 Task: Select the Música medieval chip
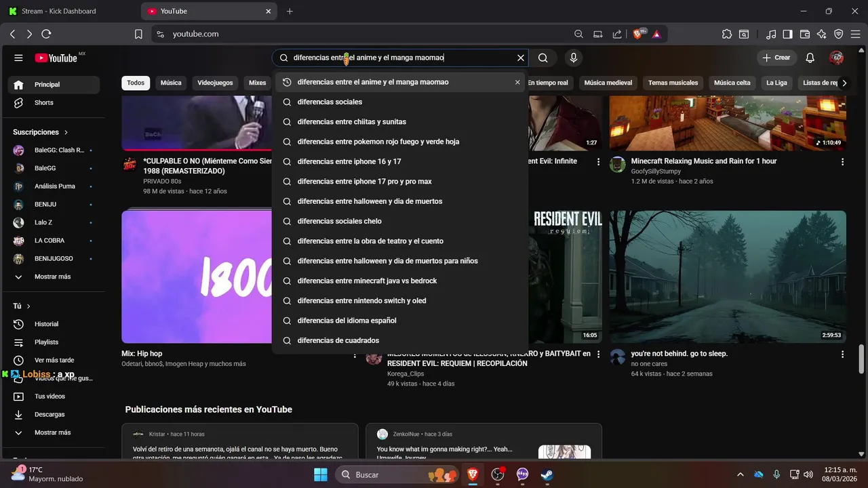pyautogui.click(x=608, y=83)
